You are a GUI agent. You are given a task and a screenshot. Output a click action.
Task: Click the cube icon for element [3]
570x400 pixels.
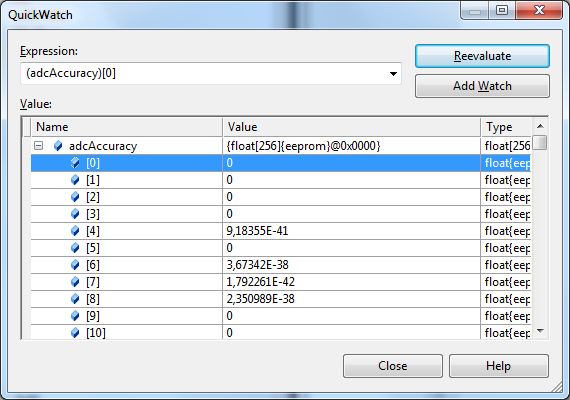75,214
